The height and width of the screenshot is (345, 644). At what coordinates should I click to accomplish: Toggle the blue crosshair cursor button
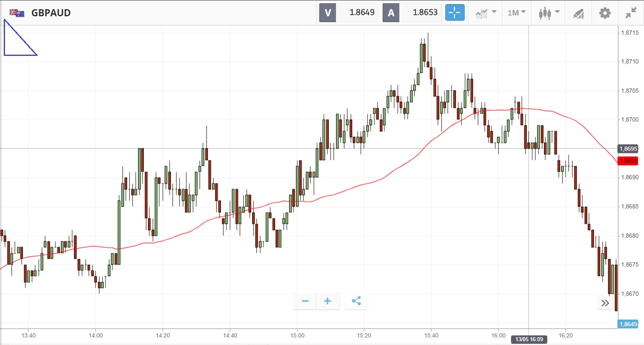455,13
